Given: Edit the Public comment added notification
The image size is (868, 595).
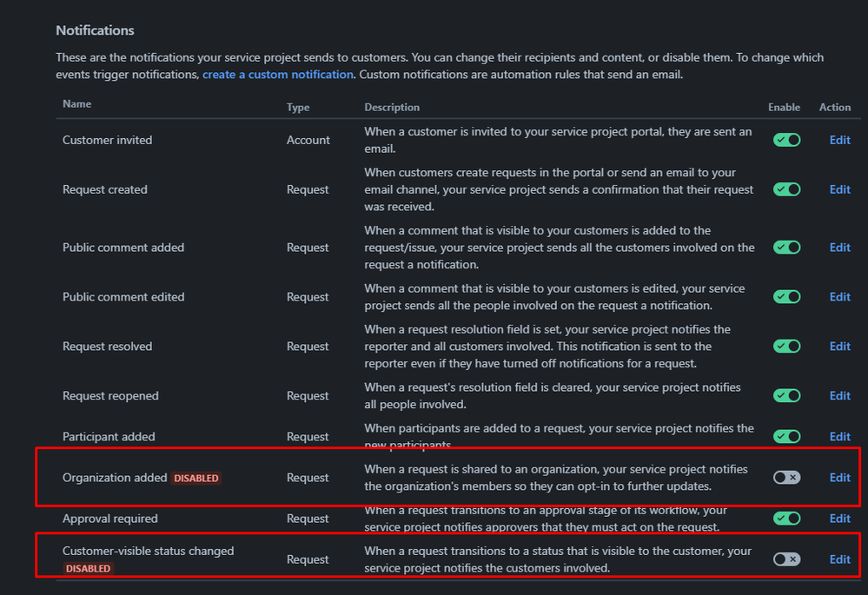Looking at the screenshot, I should 838,247.
